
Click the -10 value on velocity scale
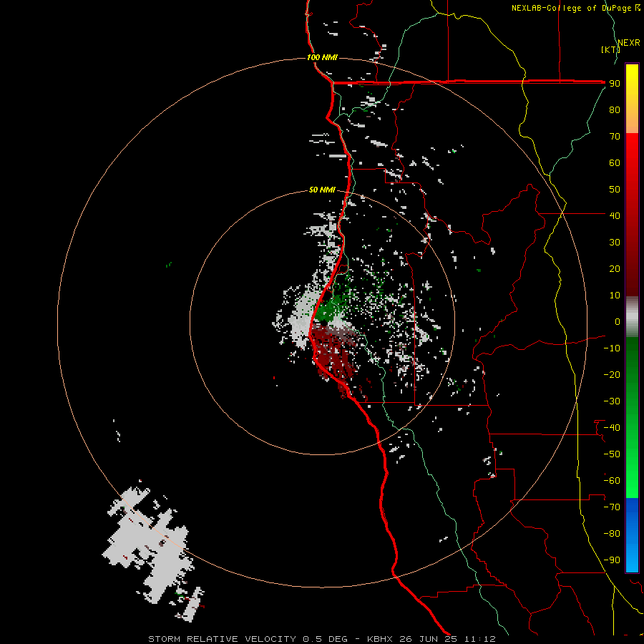tap(612, 348)
